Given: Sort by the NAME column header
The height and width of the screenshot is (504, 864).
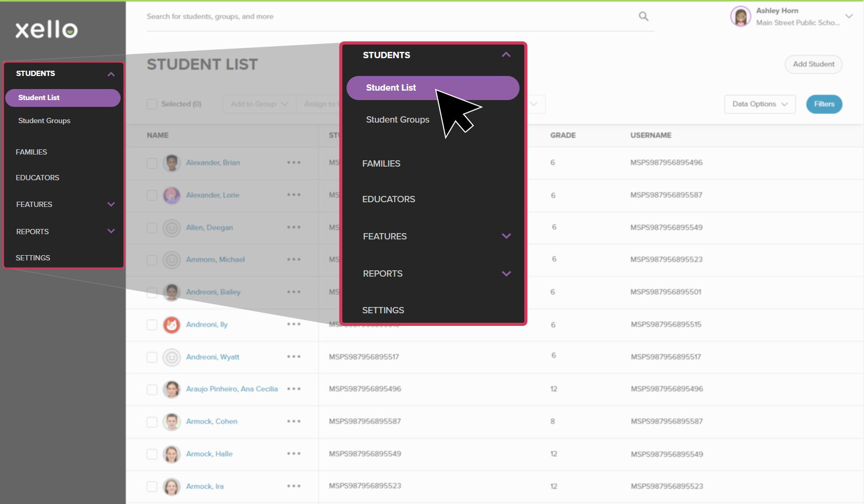Looking at the screenshot, I should 158,135.
